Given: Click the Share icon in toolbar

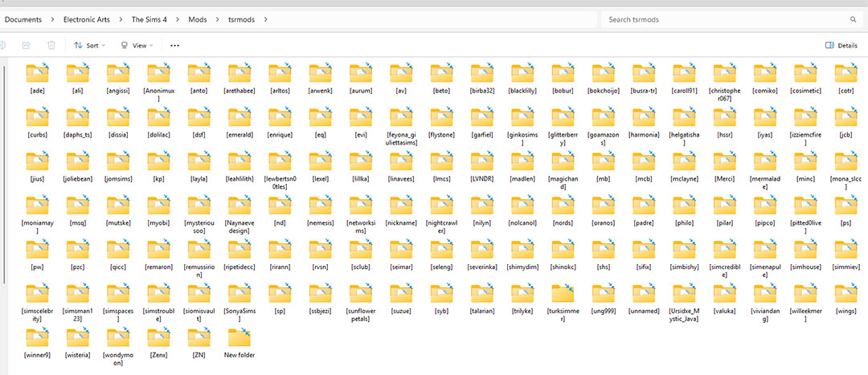Looking at the screenshot, I should 27,46.
